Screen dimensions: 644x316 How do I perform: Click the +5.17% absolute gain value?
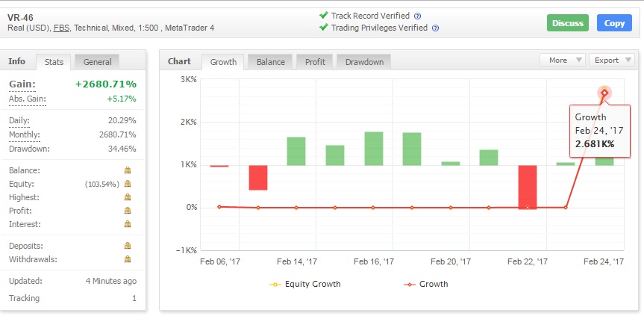121,99
